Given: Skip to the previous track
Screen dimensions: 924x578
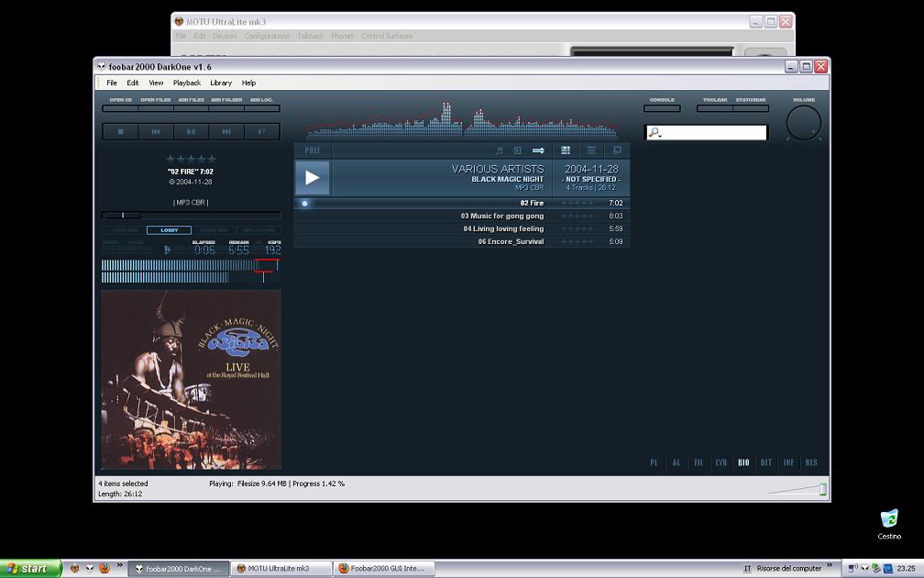Looking at the screenshot, I should click(x=156, y=131).
